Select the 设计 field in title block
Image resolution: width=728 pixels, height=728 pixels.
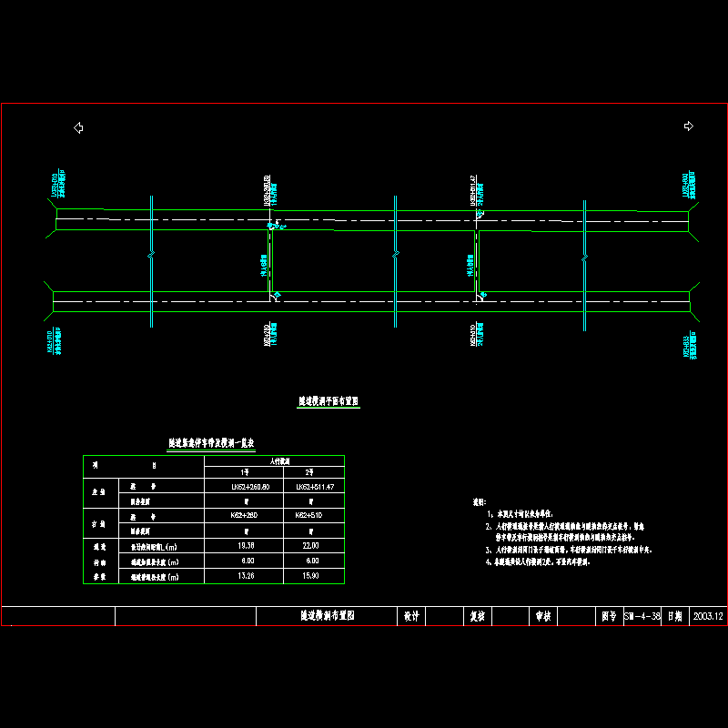point(410,616)
